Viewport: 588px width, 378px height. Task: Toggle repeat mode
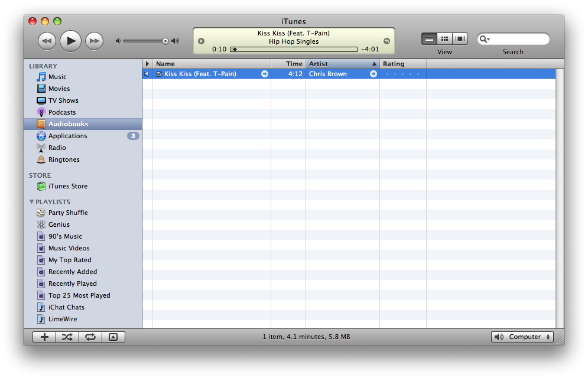(90, 337)
